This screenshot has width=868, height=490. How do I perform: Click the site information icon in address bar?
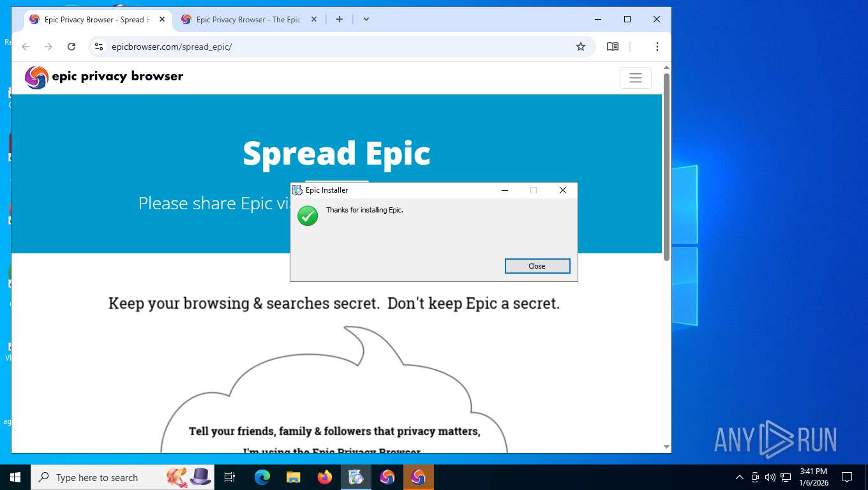pyautogui.click(x=98, y=47)
